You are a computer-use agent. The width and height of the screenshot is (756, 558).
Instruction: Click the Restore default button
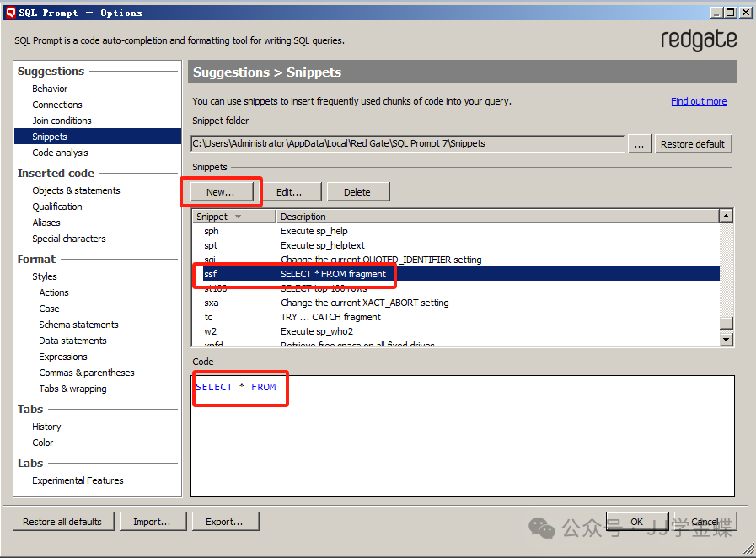(693, 144)
